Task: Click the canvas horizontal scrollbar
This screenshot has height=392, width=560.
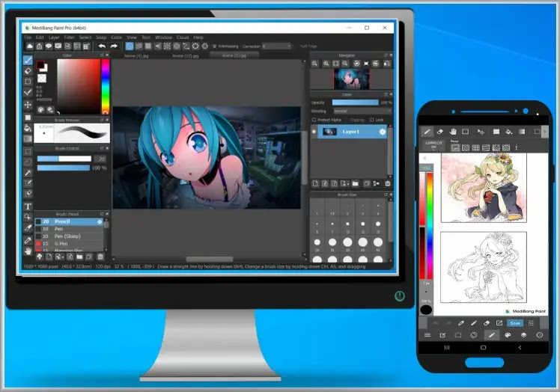Action: click(x=210, y=259)
